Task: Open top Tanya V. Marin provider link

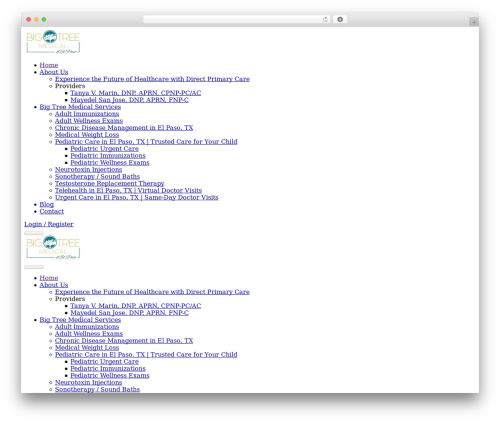Action: (x=136, y=93)
